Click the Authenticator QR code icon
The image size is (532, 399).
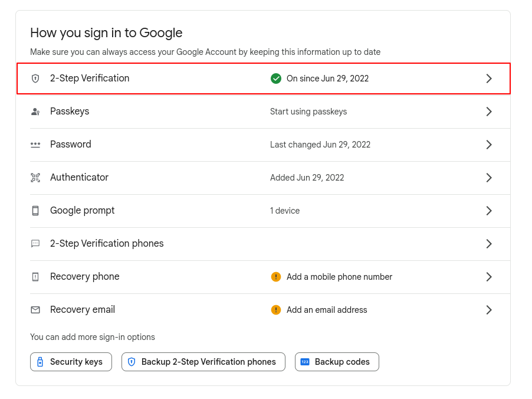pyautogui.click(x=35, y=178)
